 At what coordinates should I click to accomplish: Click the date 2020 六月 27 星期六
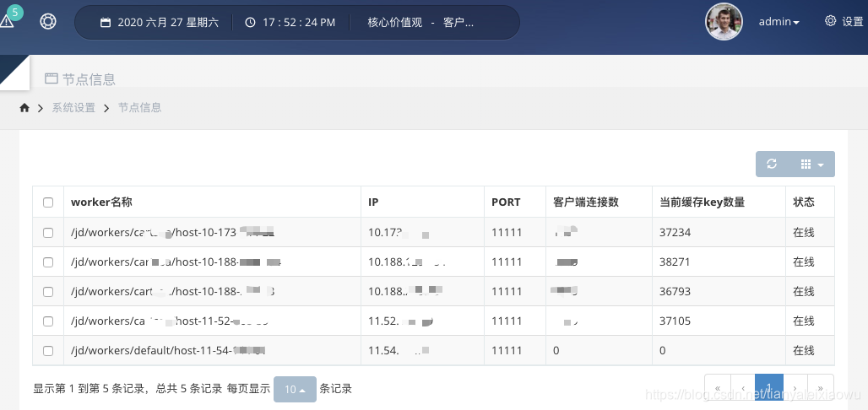pos(168,23)
